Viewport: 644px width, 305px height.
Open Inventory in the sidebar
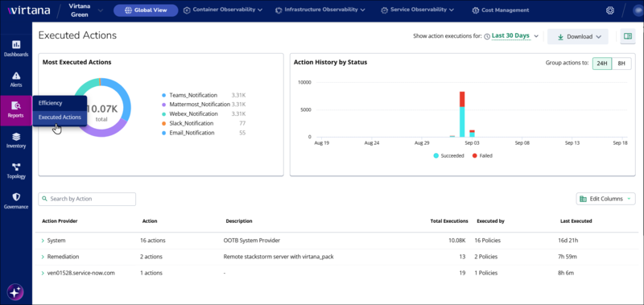16,140
